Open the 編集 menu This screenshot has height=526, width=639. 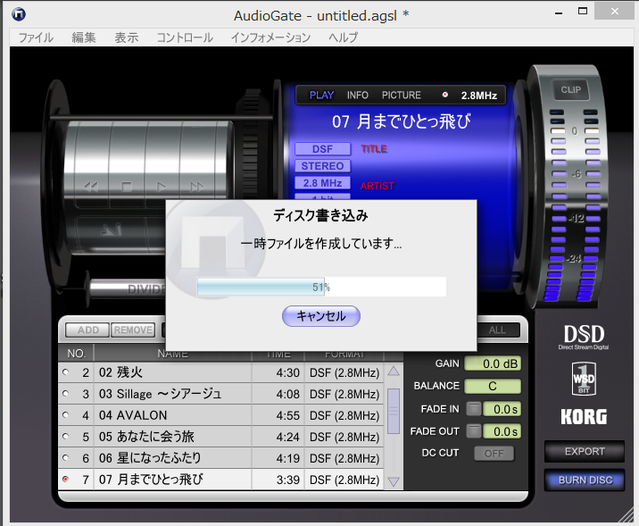tap(84, 37)
